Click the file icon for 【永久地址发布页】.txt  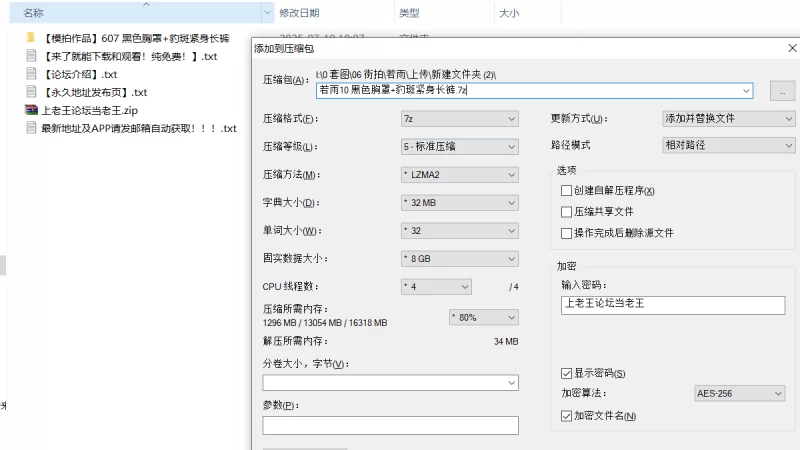pos(32,92)
